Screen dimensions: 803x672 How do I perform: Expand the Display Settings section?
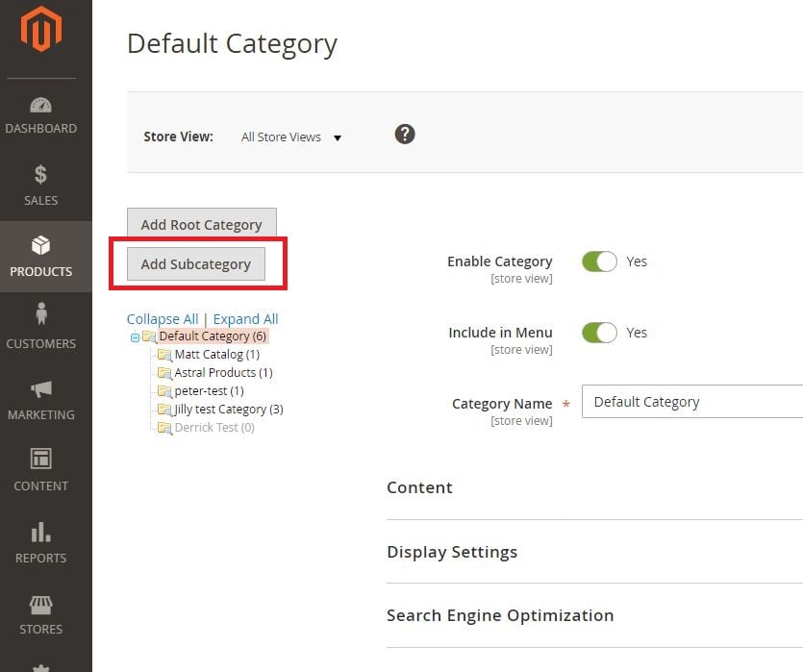tap(452, 552)
